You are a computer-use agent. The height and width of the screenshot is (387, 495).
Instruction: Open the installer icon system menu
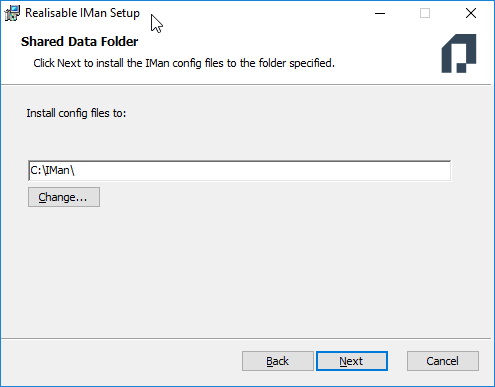(x=12, y=13)
